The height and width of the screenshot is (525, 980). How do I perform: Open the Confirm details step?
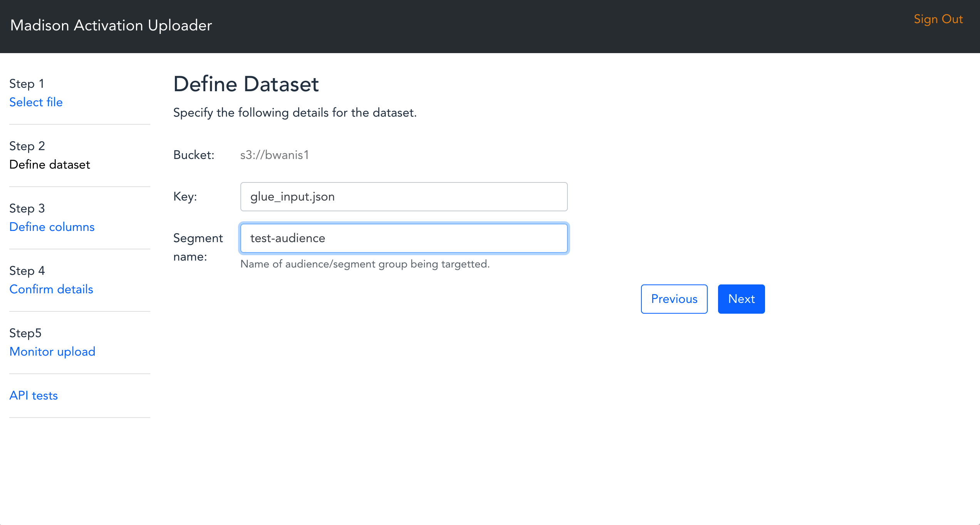point(51,289)
